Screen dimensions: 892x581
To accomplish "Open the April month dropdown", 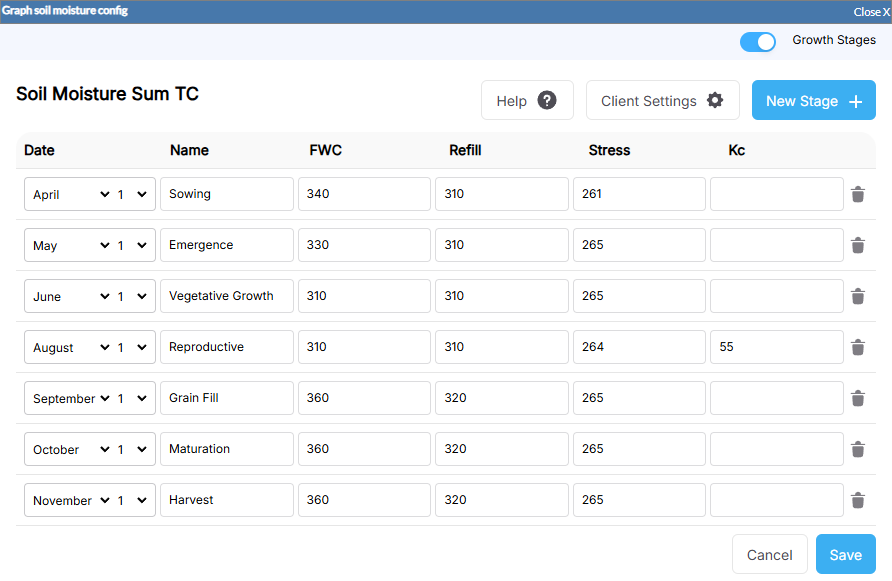I will [70, 195].
